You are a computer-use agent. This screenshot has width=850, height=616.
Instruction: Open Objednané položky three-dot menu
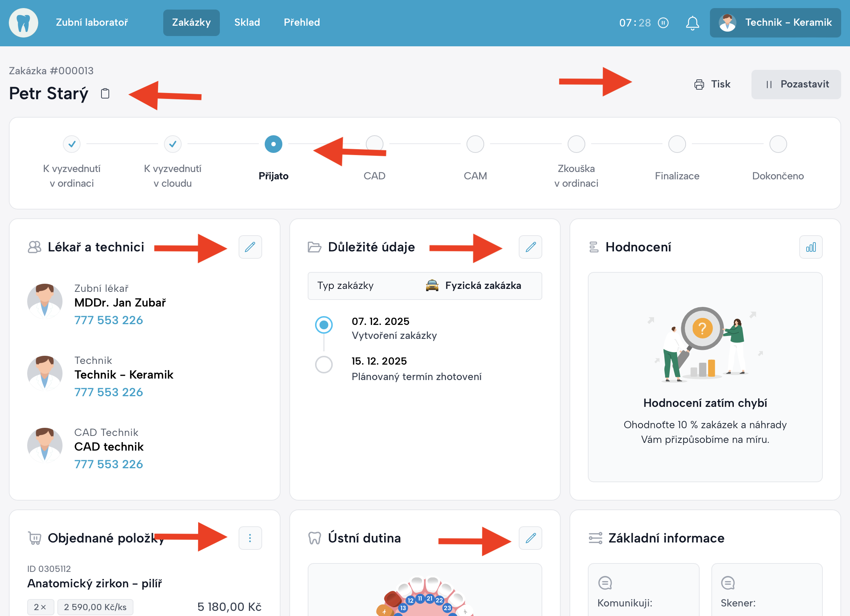250,538
